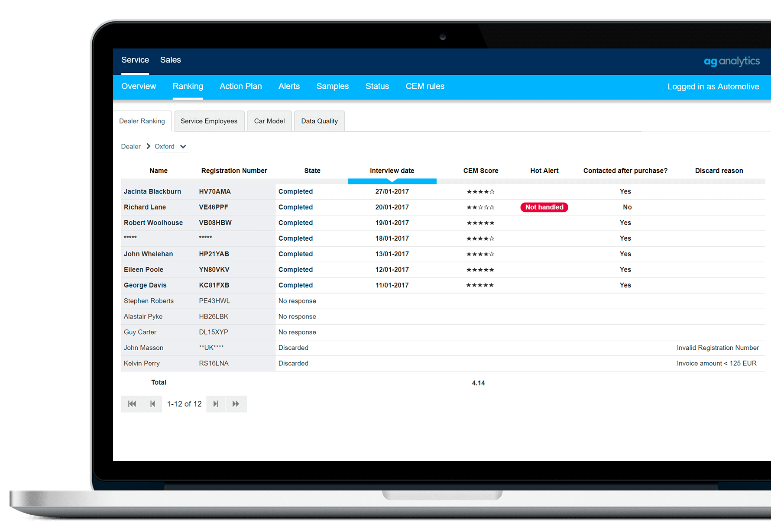
Task: Go to first page of results
Action: click(x=132, y=404)
